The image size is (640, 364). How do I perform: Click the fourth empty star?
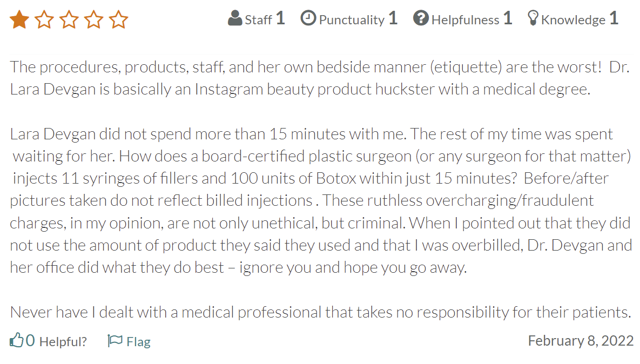coord(94,19)
